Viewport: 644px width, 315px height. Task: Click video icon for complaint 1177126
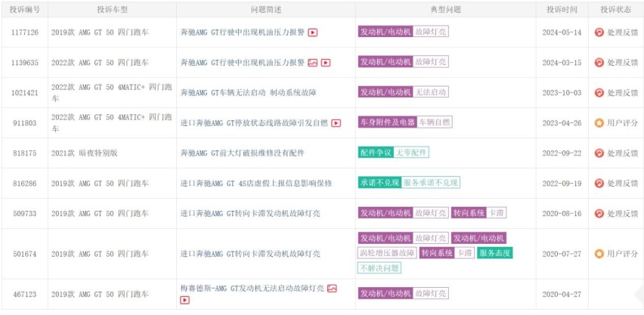tap(313, 32)
